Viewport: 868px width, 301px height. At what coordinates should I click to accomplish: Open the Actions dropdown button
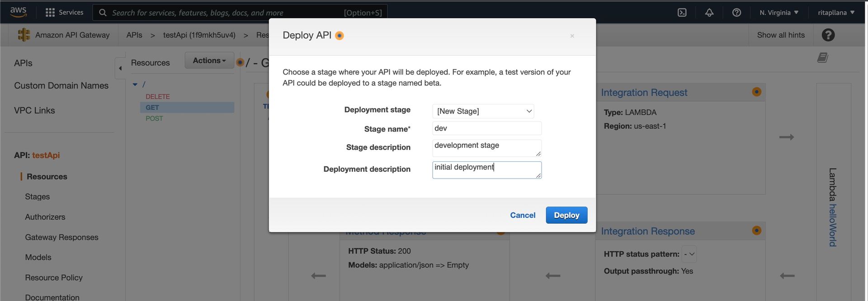click(x=209, y=61)
